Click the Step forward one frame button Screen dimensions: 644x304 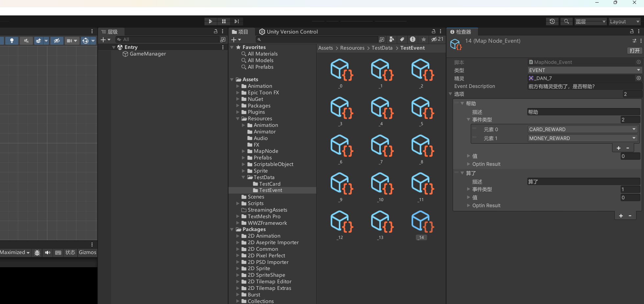pos(236,21)
